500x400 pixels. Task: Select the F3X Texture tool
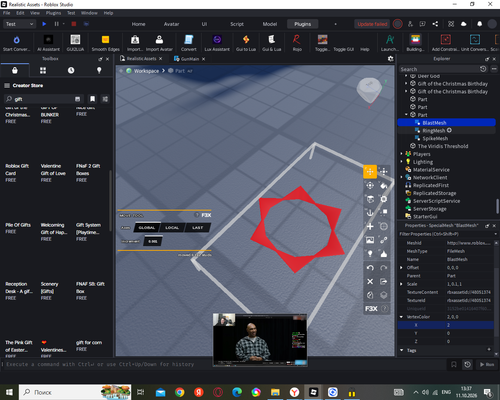(370, 240)
